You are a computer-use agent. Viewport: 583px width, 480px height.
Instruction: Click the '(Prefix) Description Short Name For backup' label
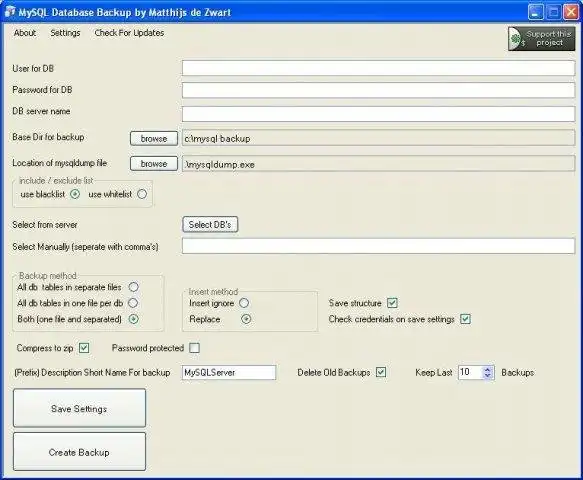click(92, 373)
